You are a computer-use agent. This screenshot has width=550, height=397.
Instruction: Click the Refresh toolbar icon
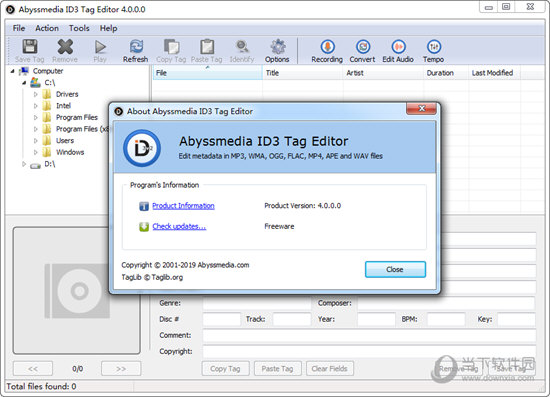136,47
